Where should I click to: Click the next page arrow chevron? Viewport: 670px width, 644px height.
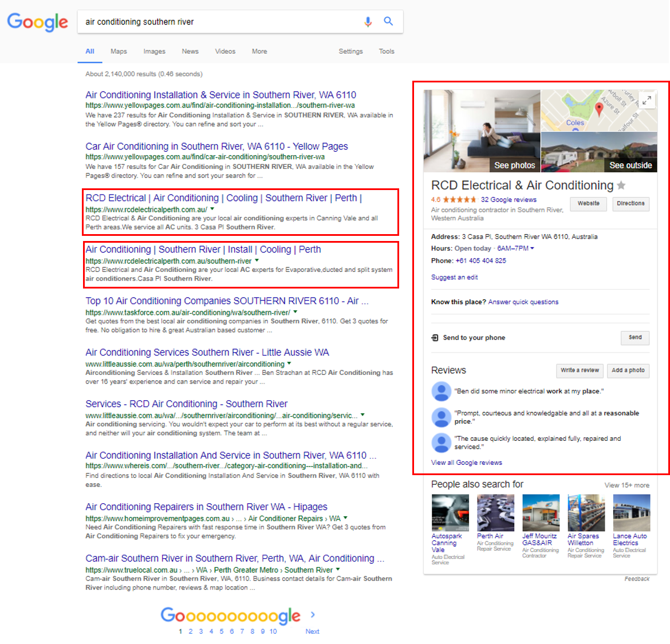[313, 615]
